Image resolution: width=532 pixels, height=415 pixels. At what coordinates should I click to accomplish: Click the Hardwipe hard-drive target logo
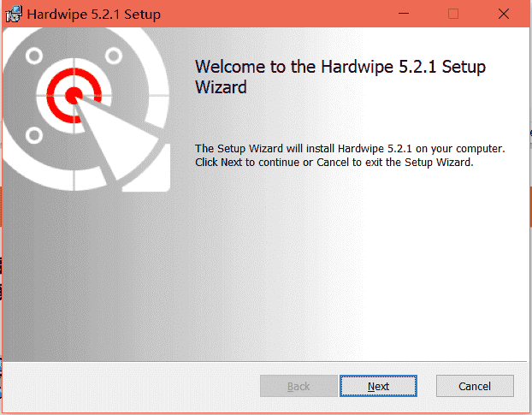[x=86, y=110]
